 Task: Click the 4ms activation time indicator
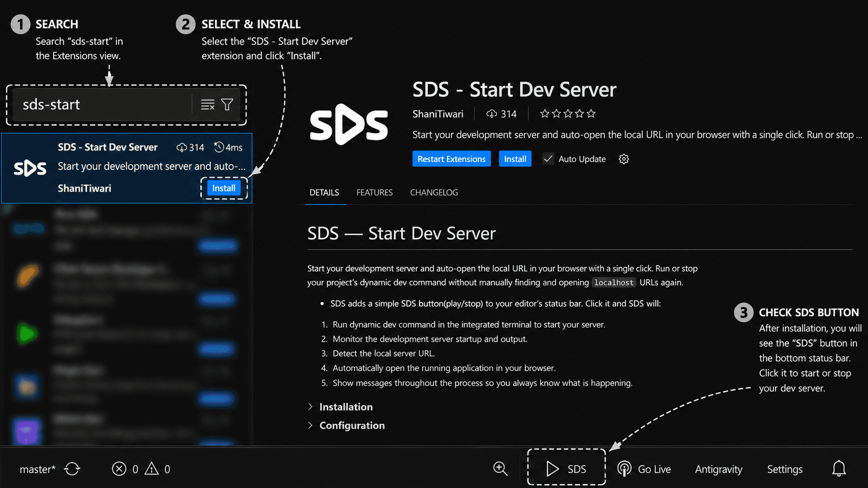tap(228, 147)
